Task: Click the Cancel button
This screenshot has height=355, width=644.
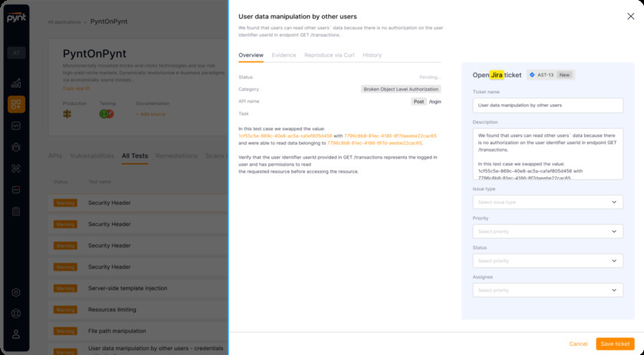Action: click(578, 343)
